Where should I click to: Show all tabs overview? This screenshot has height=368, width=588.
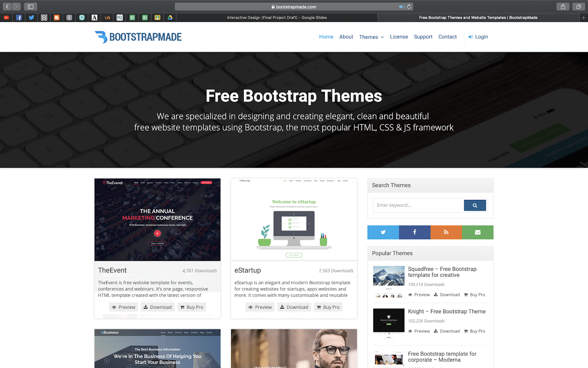tap(578, 7)
